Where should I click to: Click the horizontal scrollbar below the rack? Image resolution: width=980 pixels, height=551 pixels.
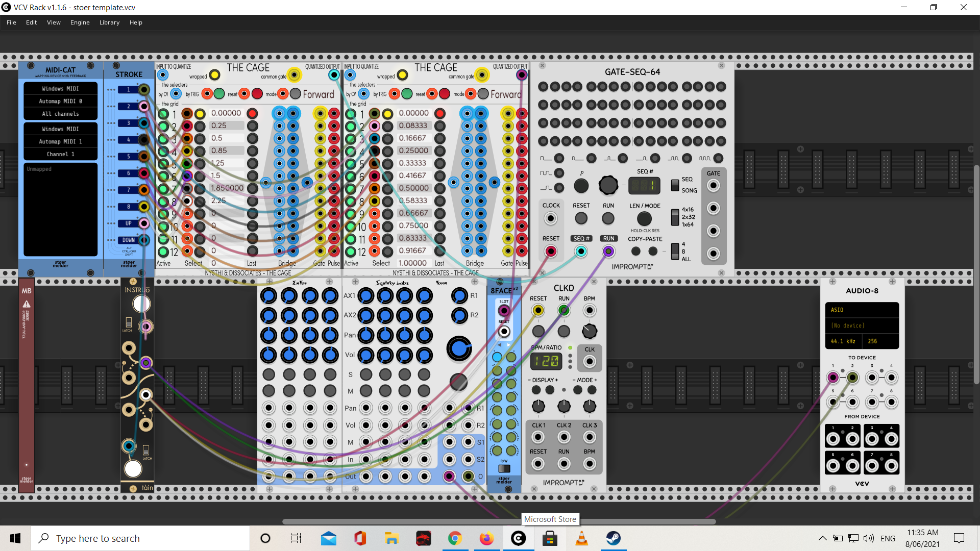tap(499, 522)
